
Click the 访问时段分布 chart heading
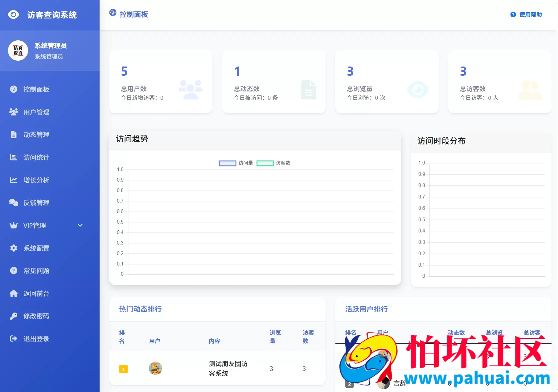tap(441, 141)
